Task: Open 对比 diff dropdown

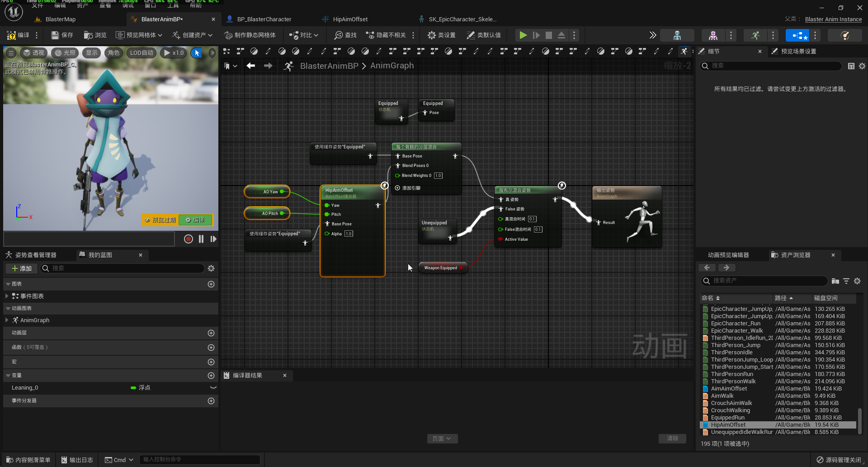Action: (304, 35)
